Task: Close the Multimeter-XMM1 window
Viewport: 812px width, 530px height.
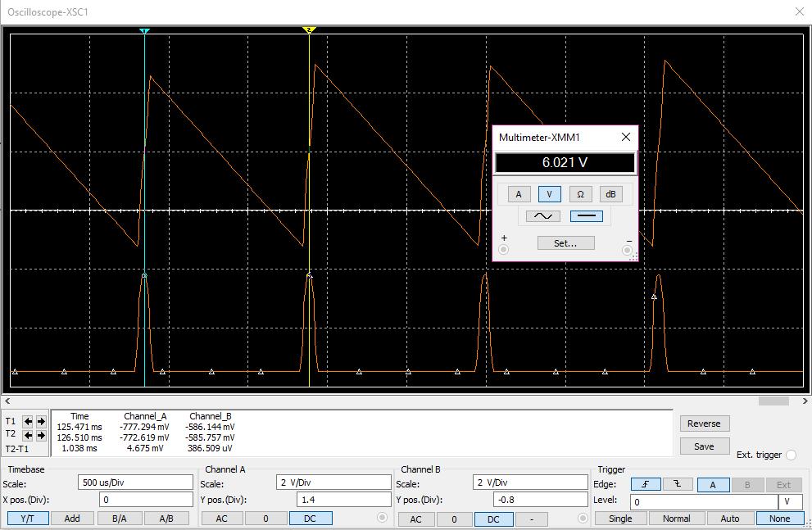Action: click(625, 137)
